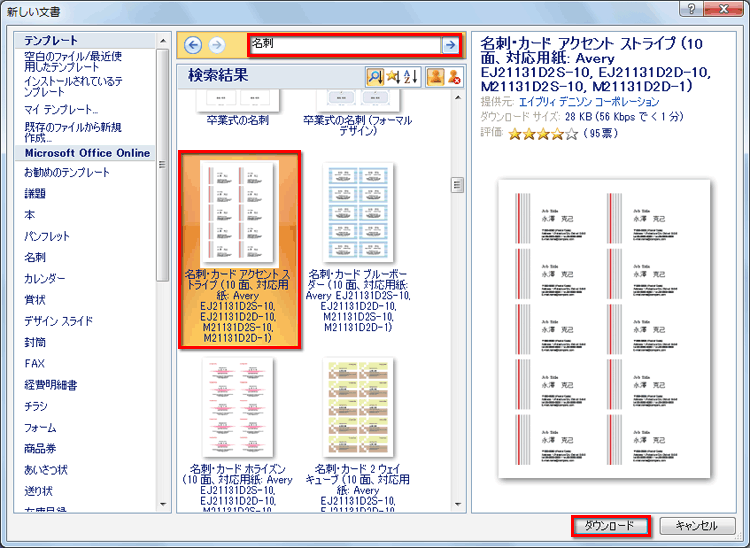Click the large template preview image
This screenshot has width=750, height=548.
coord(604,329)
